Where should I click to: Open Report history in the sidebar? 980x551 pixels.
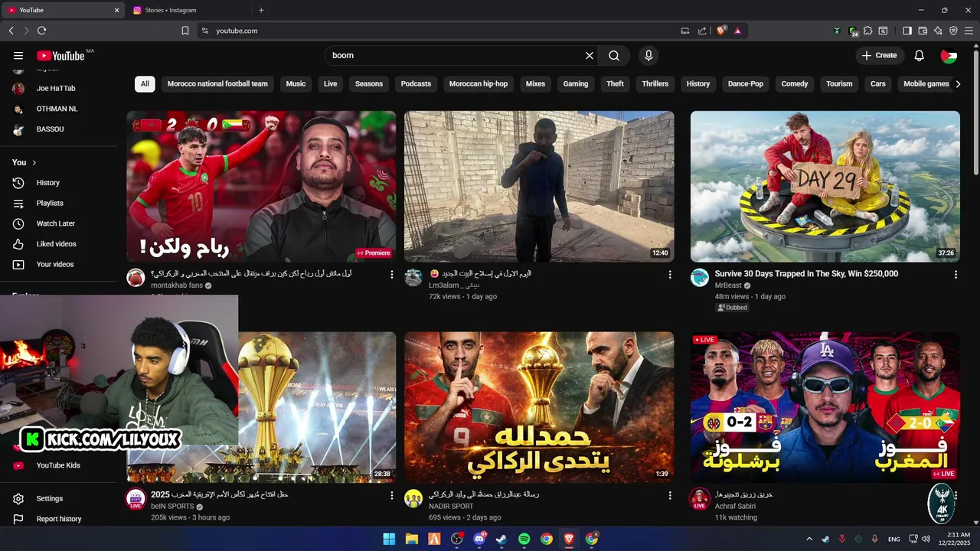(60, 519)
